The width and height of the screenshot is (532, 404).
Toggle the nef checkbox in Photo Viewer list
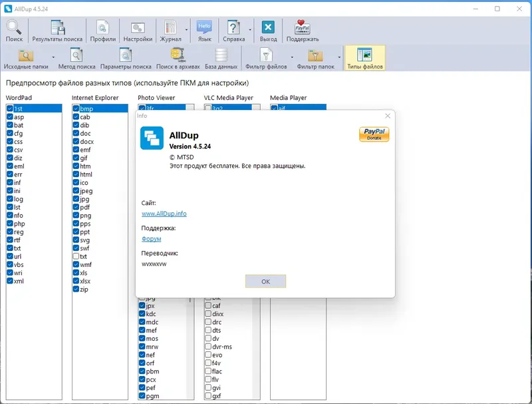[x=142, y=355]
